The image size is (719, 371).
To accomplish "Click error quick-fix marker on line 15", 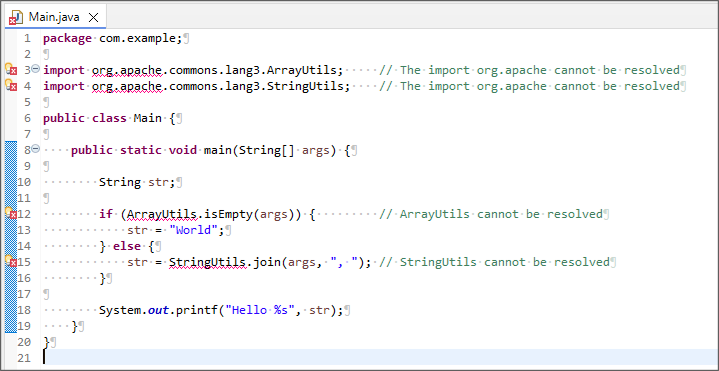I will point(11,262).
